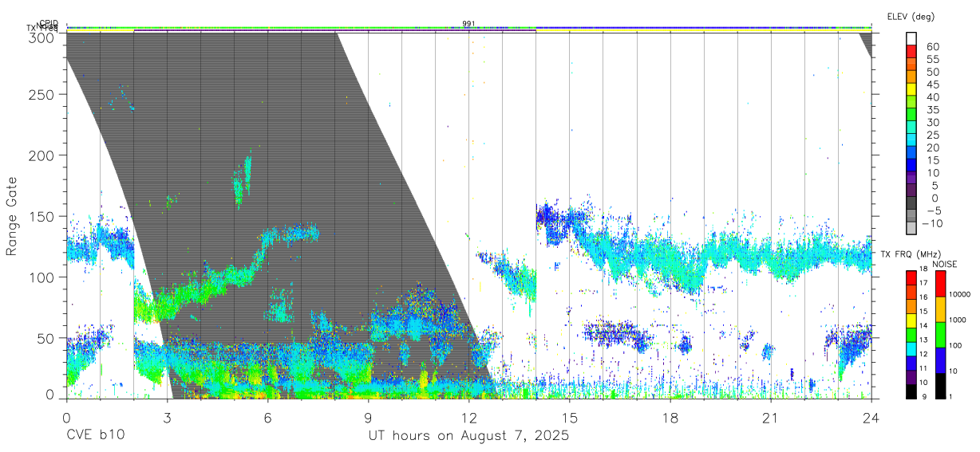Screen dimensions: 980x452
Task: Click the 'ELEV (deg)' color bar title
Action: [911, 17]
